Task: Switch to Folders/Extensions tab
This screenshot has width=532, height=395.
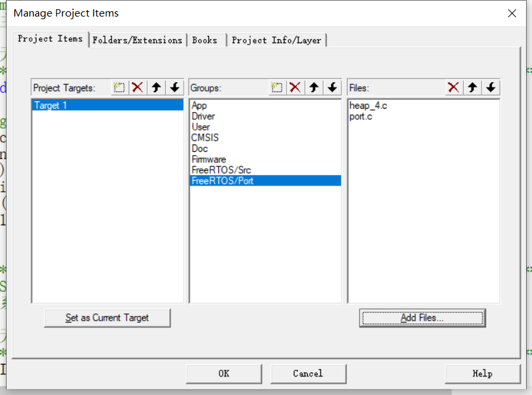Action: (x=137, y=40)
